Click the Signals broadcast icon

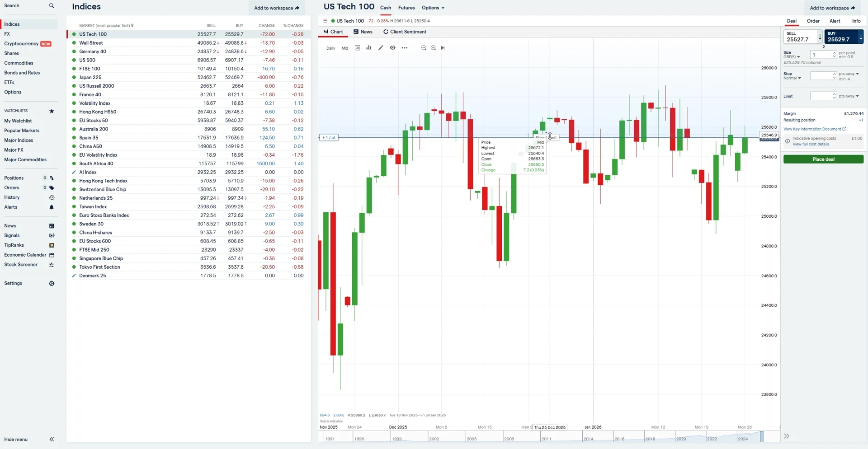(52, 235)
